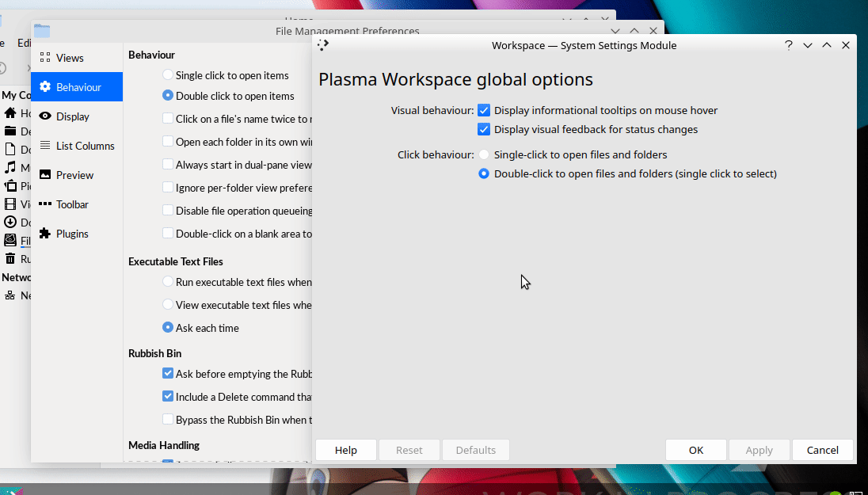
Task: Select Single-click to open files and folders
Action: [573, 155]
